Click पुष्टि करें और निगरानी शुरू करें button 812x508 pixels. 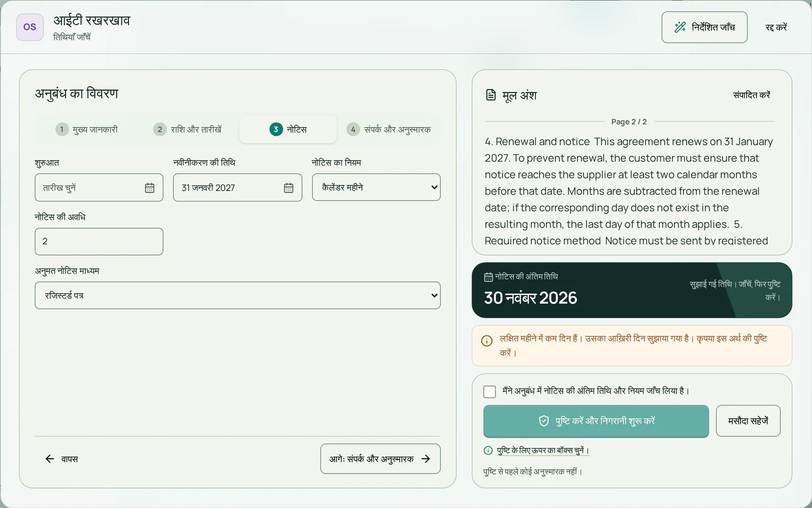(x=596, y=421)
